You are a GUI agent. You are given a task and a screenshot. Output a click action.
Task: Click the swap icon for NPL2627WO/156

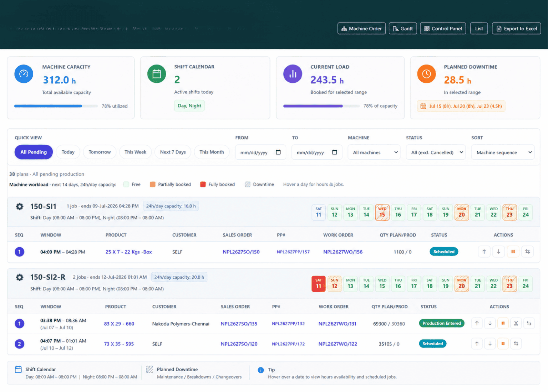coord(527,252)
